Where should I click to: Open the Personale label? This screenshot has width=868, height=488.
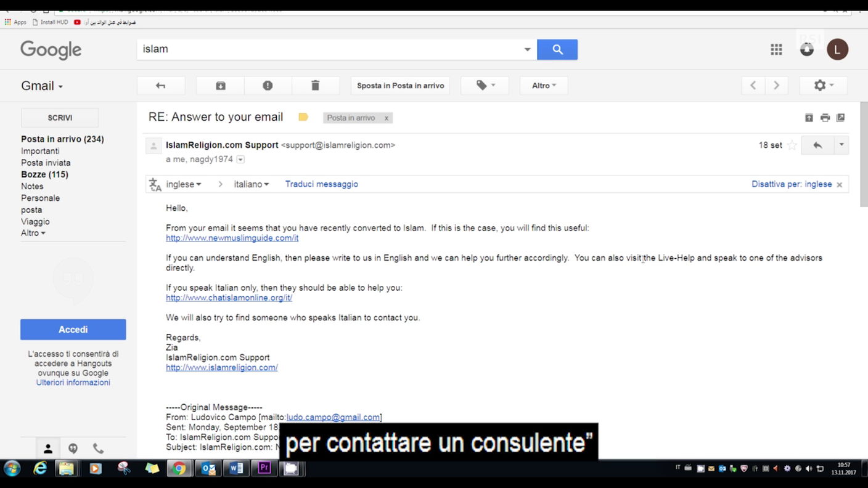(x=40, y=198)
